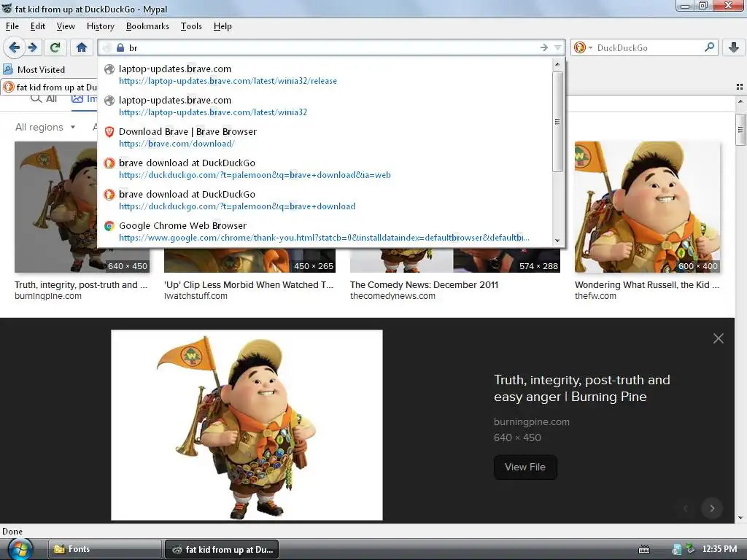Click the View File button
The width and height of the screenshot is (747, 560).
[525, 467]
